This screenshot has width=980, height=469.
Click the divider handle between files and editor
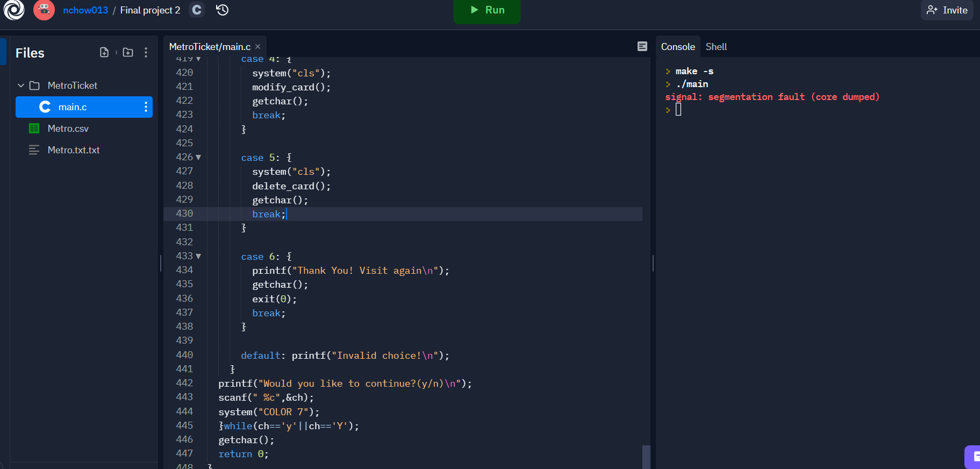(161, 263)
